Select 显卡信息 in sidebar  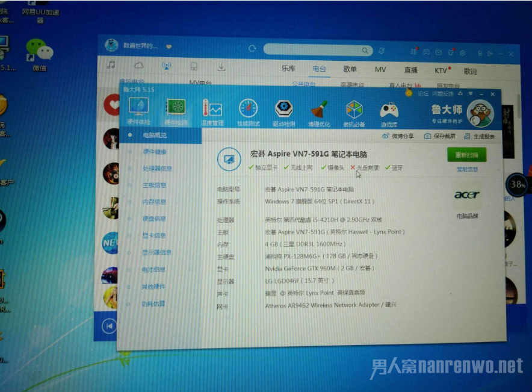tap(153, 235)
